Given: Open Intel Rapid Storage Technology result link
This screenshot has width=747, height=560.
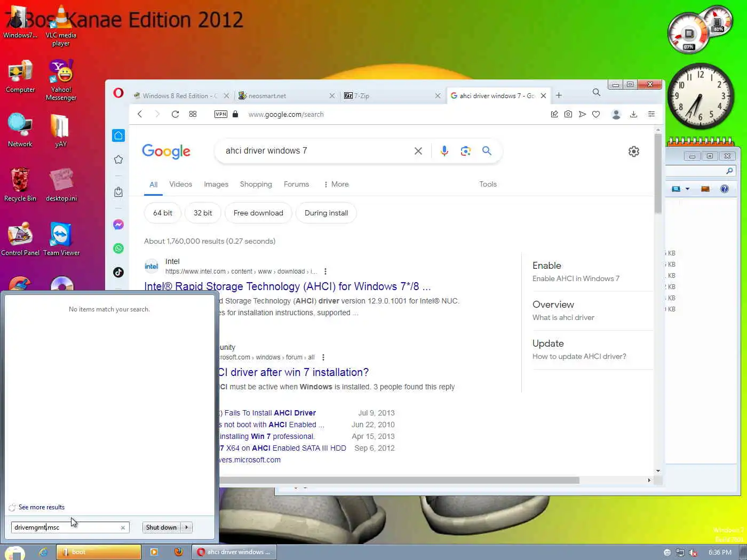Looking at the screenshot, I should point(287,286).
